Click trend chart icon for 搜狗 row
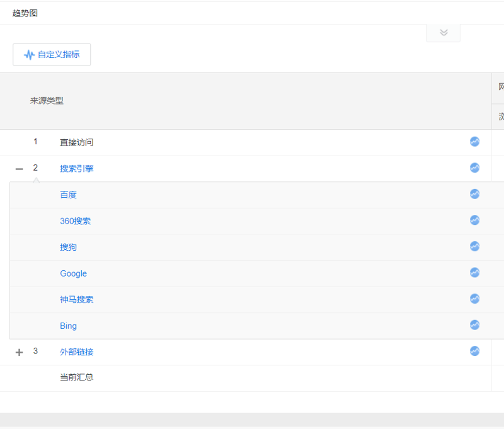 click(474, 246)
